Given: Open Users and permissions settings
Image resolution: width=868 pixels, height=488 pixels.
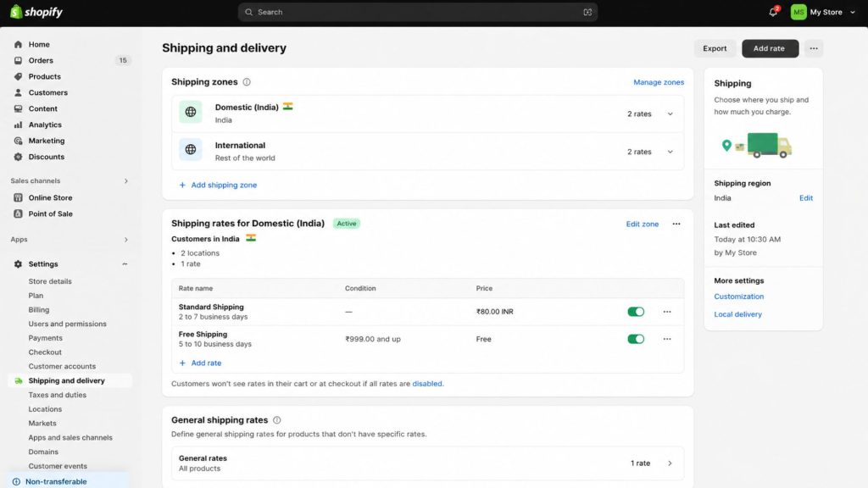Looking at the screenshot, I should click(x=68, y=324).
